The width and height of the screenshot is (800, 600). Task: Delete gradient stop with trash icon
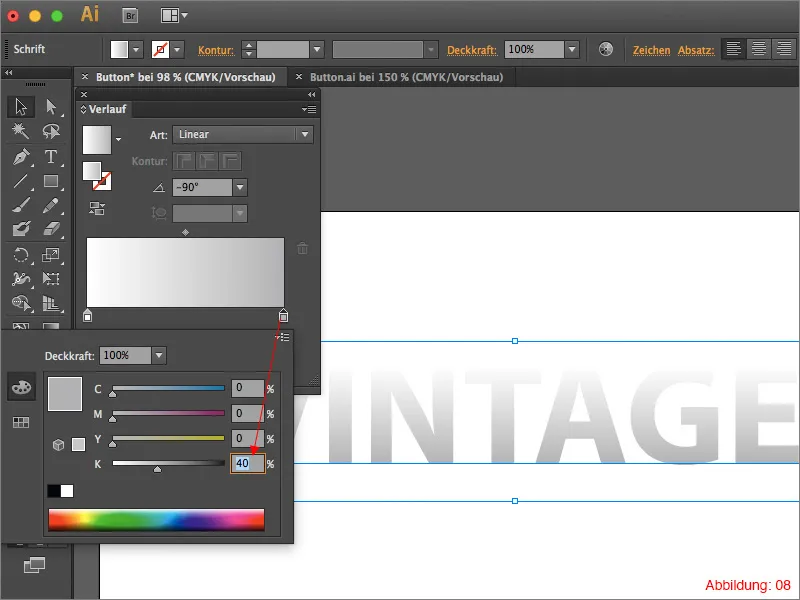click(303, 248)
